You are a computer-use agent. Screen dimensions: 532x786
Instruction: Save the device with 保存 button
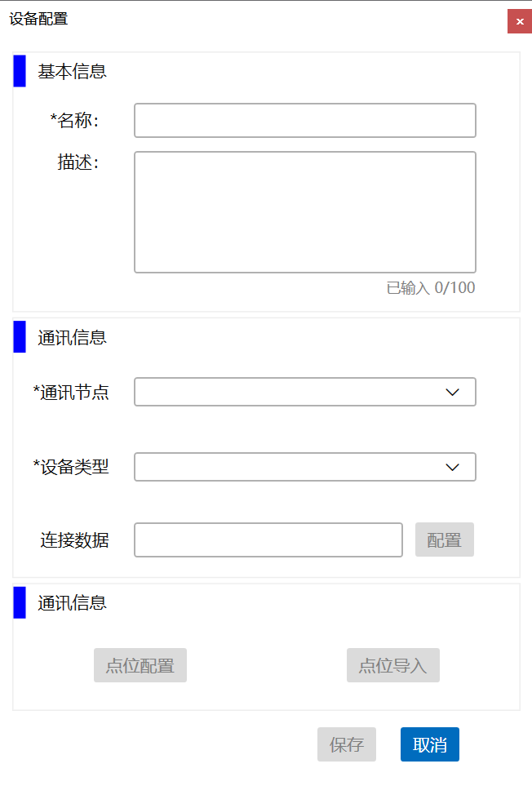(x=347, y=744)
